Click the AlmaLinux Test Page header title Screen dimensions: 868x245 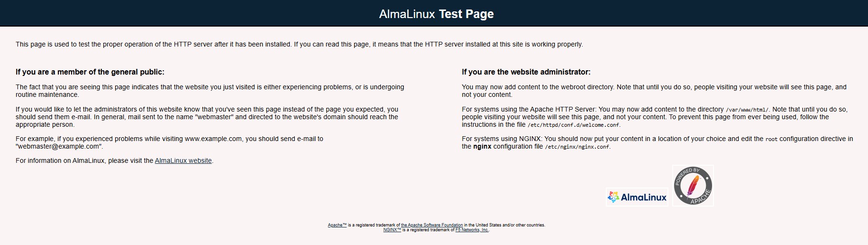pyautogui.click(x=436, y=14)
